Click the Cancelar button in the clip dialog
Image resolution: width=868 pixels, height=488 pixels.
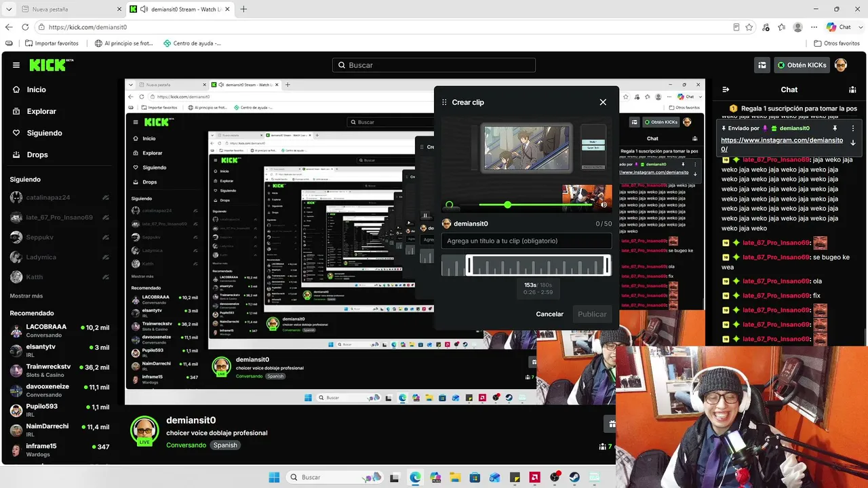(x=550, y=314)
